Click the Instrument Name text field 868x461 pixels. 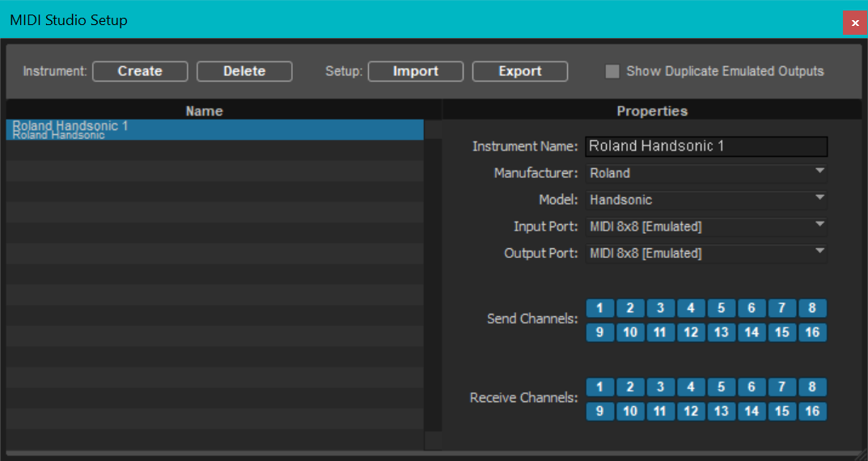pos(706,146)
